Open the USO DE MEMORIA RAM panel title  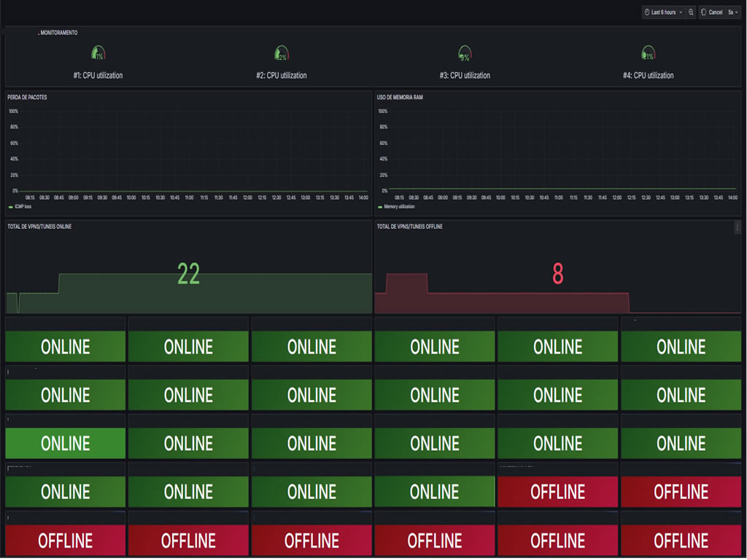tap(400, 97)
